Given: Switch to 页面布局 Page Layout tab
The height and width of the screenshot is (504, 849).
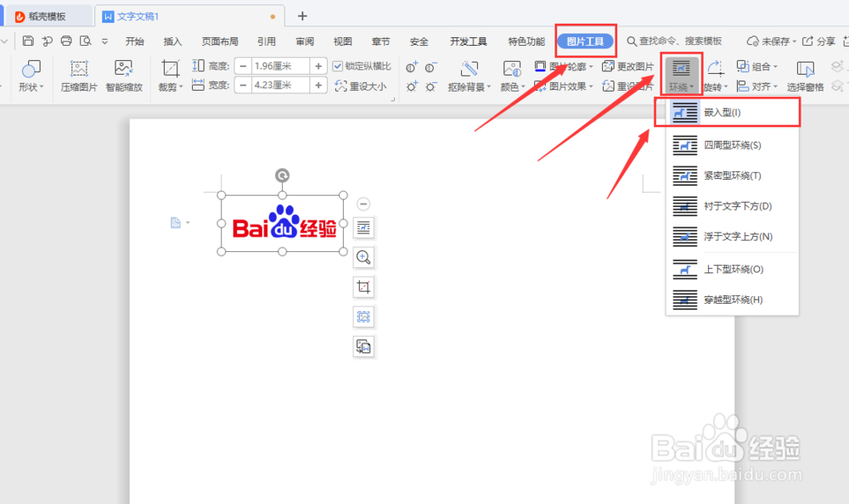Looking at the screenshot, I should point(219,41).
